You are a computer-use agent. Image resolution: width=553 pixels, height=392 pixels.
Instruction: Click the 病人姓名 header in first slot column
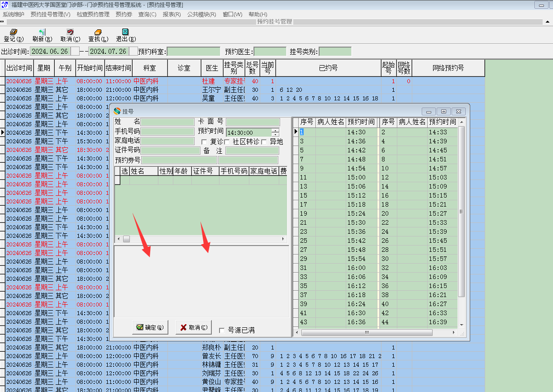coord(331,122)
